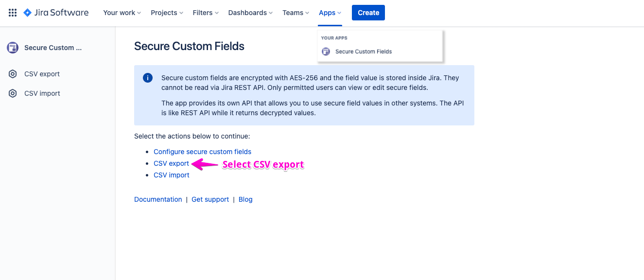644x280 pixels.
Task: Expand the Your work dropdown
Action: tap(122, 13)
